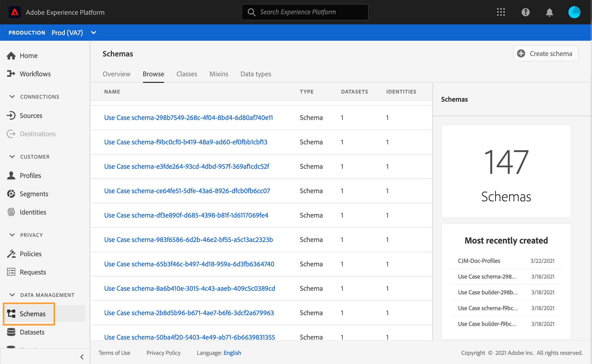Switch to the Mixins tab

point(219,74)
